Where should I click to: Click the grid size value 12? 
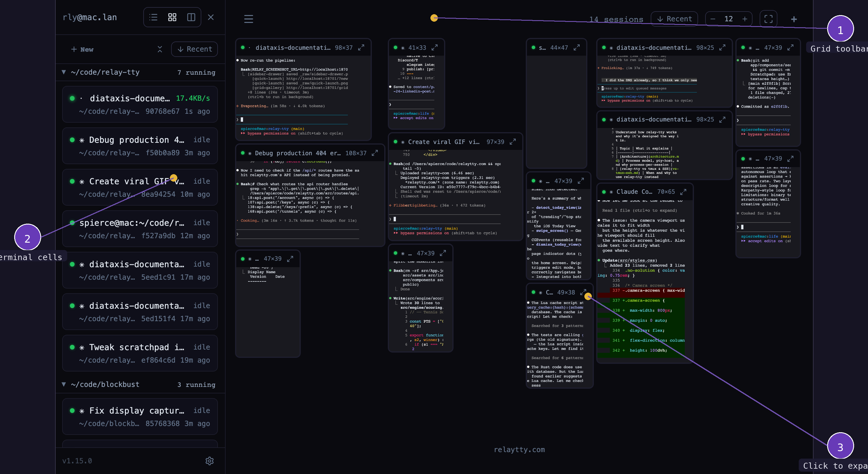point(729,19)
